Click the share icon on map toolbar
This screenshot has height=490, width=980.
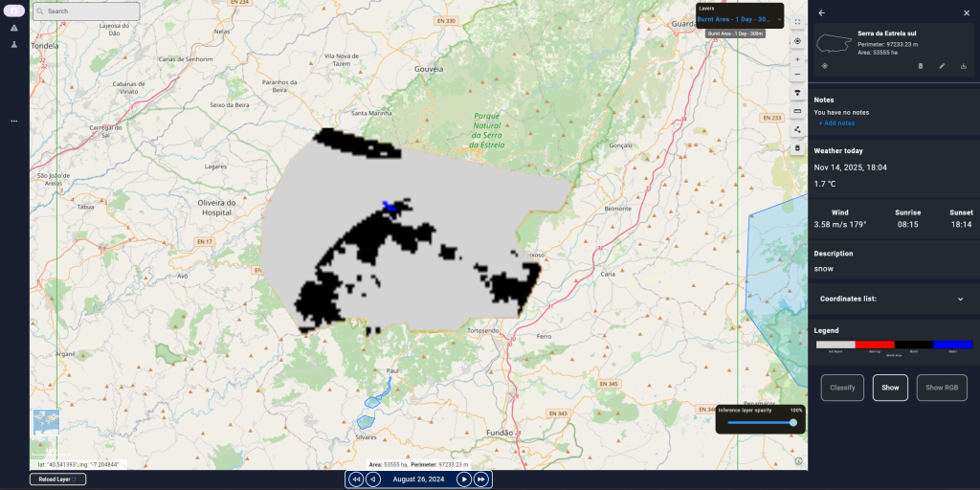(797, 130)
